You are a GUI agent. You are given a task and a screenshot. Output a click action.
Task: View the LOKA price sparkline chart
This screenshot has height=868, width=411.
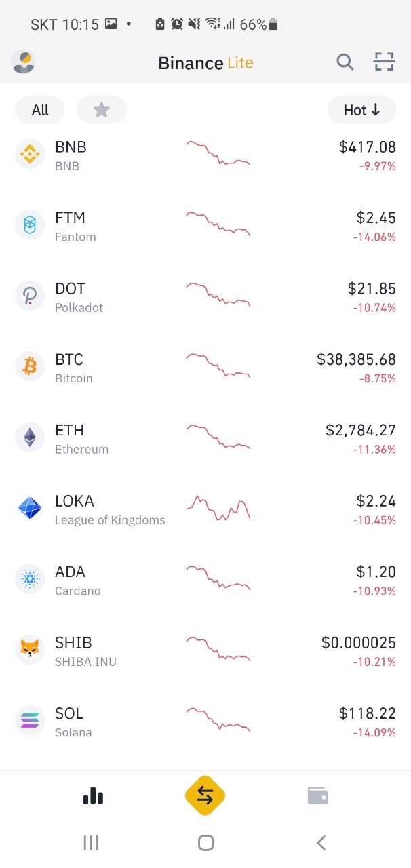click(x=218, y=508)
